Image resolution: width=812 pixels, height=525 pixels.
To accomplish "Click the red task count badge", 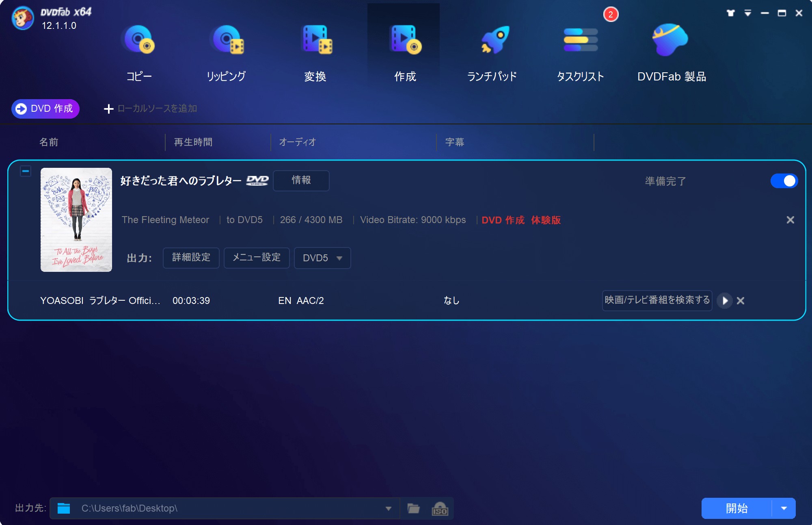I will [611, 15].
